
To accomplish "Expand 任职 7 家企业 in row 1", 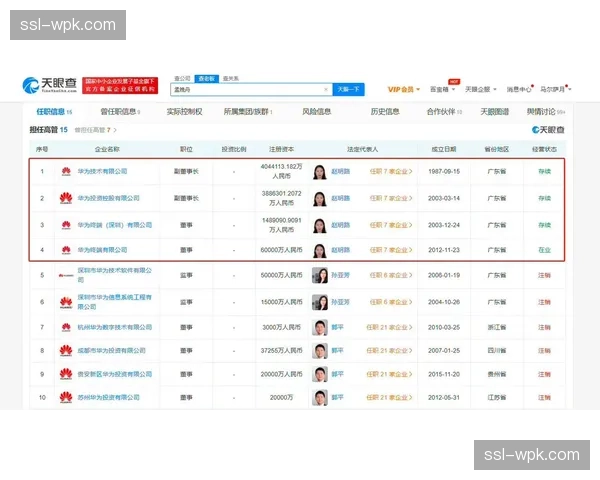I will [391, 171].
